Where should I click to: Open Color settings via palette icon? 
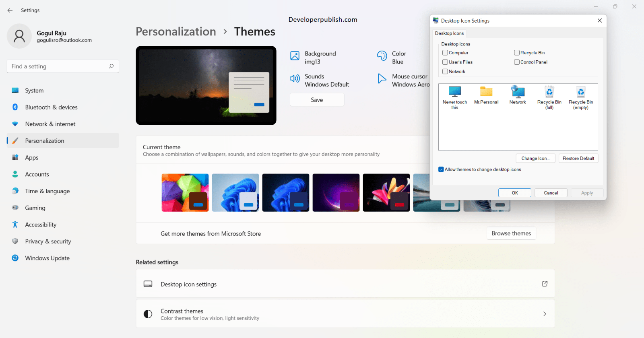(382, 56)
